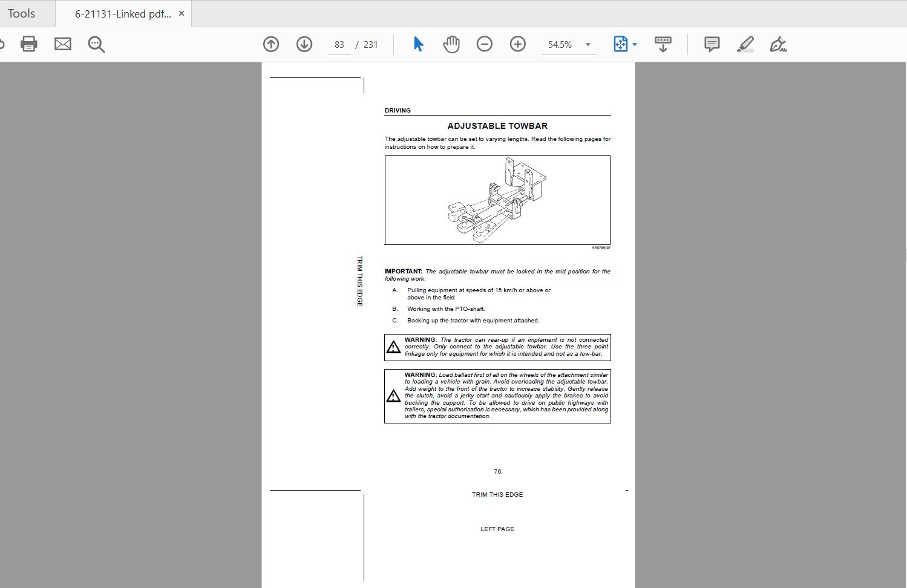Click the page number 76 at page bottom
Screen dimensions: 907x588
tap(497, 472)
